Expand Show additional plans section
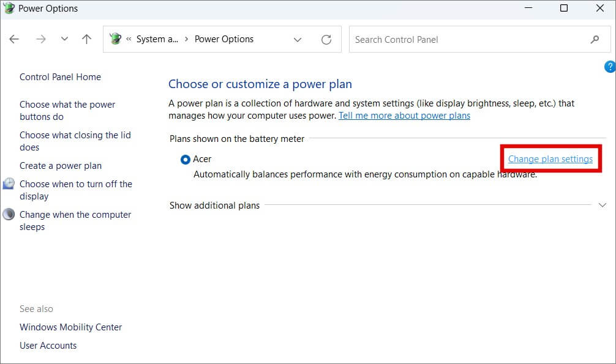The width and height of the screenshot is (616, 364). tap(602, 206)
